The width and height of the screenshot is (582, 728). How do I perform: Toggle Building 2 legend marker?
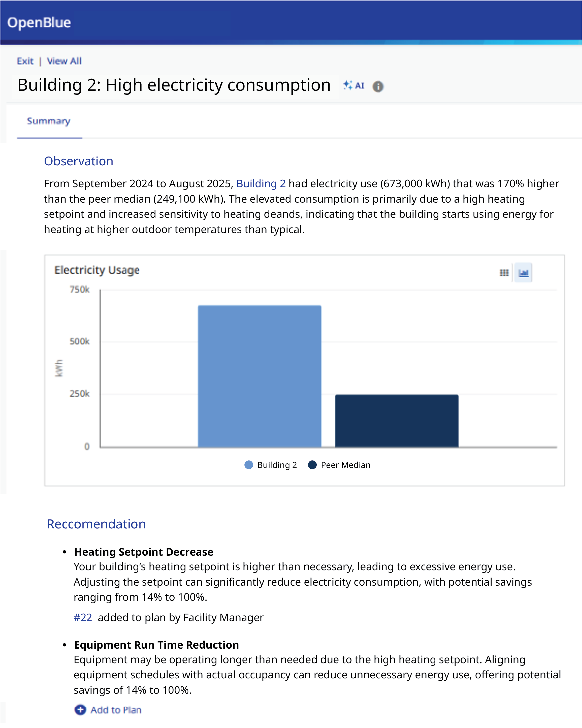[249, 465]
